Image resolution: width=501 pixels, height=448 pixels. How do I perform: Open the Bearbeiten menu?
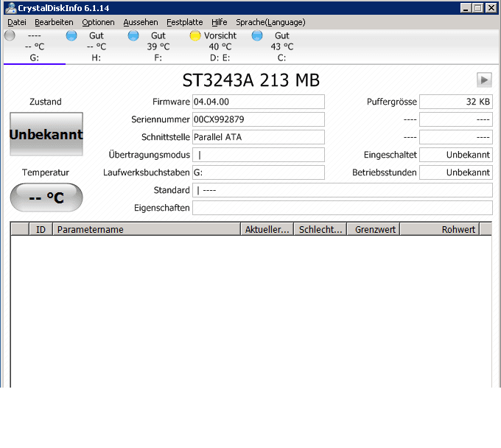(x=54, y=22)
